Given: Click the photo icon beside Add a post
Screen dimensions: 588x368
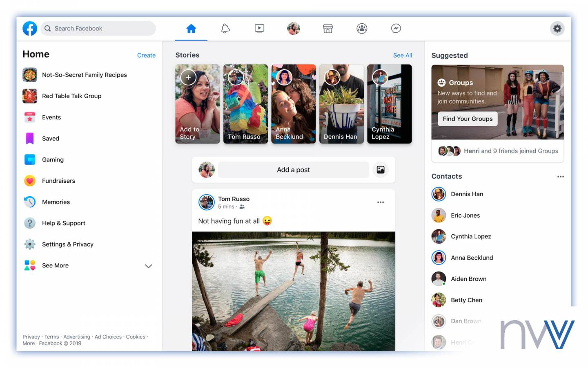Looking at the screenshot, I should pyautogui.click(x=381, y=170).
